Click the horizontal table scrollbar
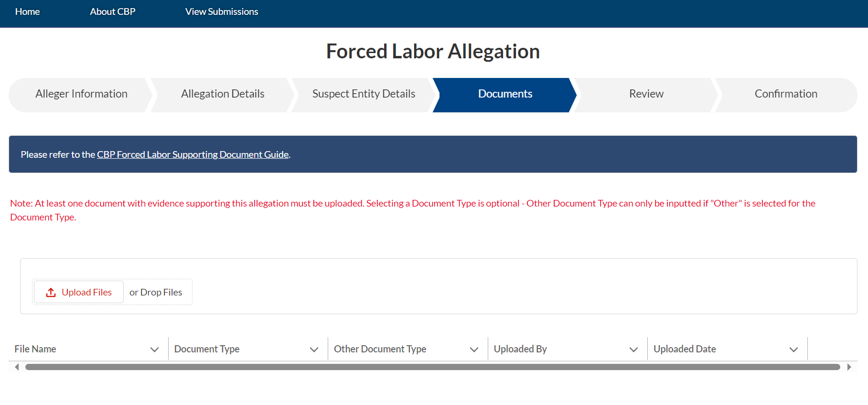 pos(432,367)
